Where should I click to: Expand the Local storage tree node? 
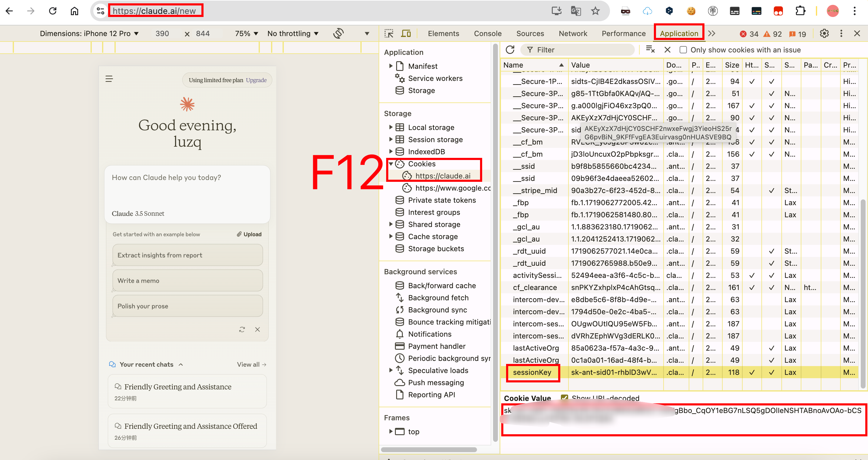(390, 127)
